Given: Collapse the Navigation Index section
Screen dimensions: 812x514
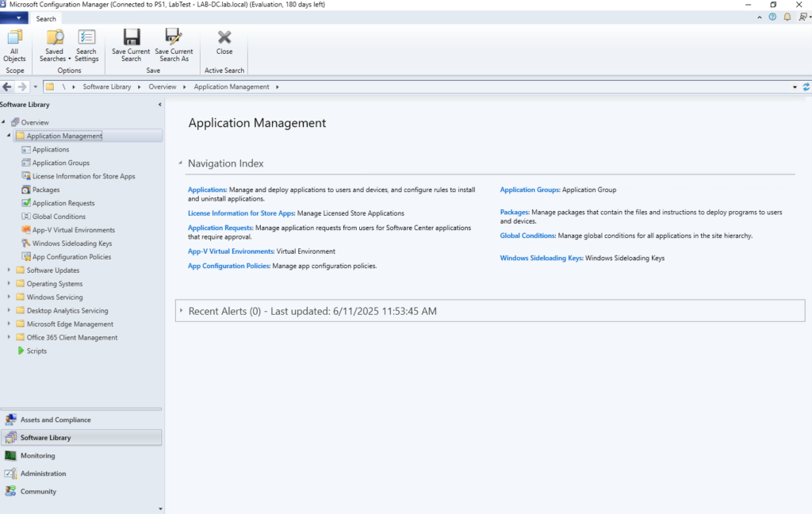Looking at the screenshot, I should click(181, 163).
